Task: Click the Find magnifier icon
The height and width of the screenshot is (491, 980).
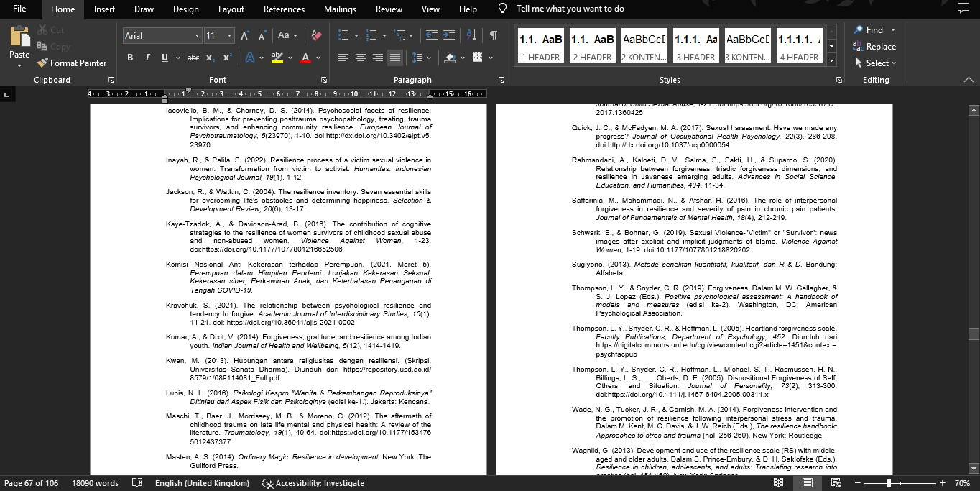Action: (858, 30)
